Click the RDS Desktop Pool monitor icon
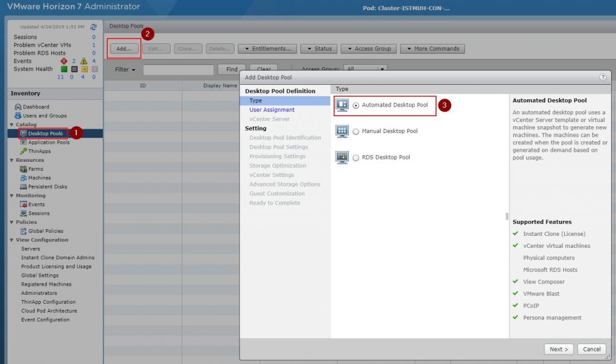The width and height of the screenshot is (616, 364). click(x=342, y=157)
